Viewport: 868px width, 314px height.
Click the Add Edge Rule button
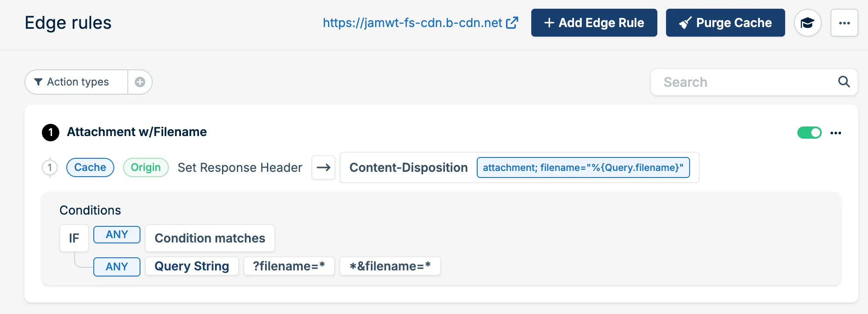(594, 23)
